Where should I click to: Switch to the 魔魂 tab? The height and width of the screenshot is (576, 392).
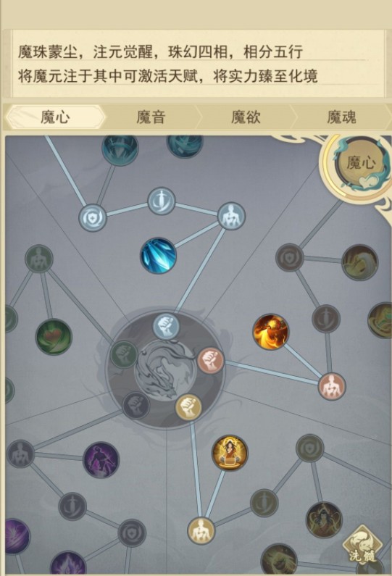(x=341, y=117)
